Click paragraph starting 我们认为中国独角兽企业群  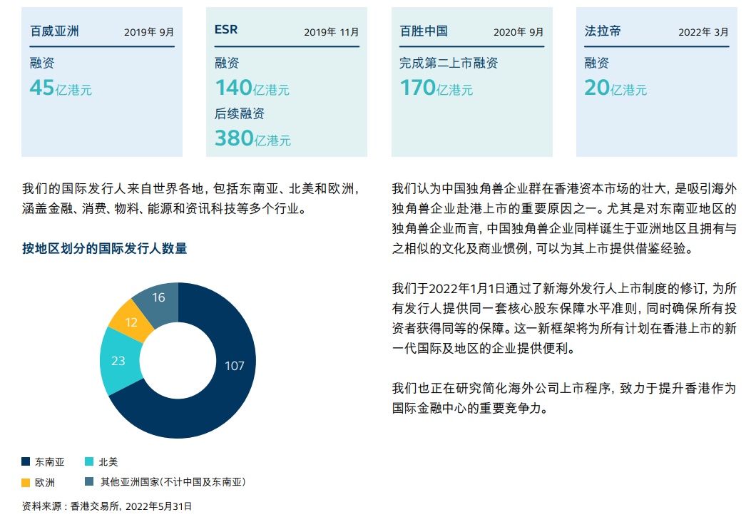[564, 219]
